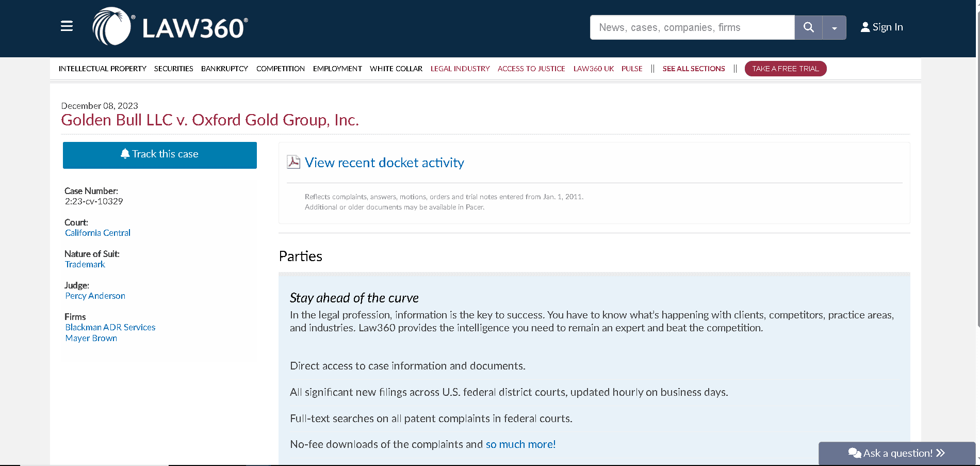Click the magnifying glass search button
The height and width of the screenshot is (466, 980).
(x=808, y=27)
